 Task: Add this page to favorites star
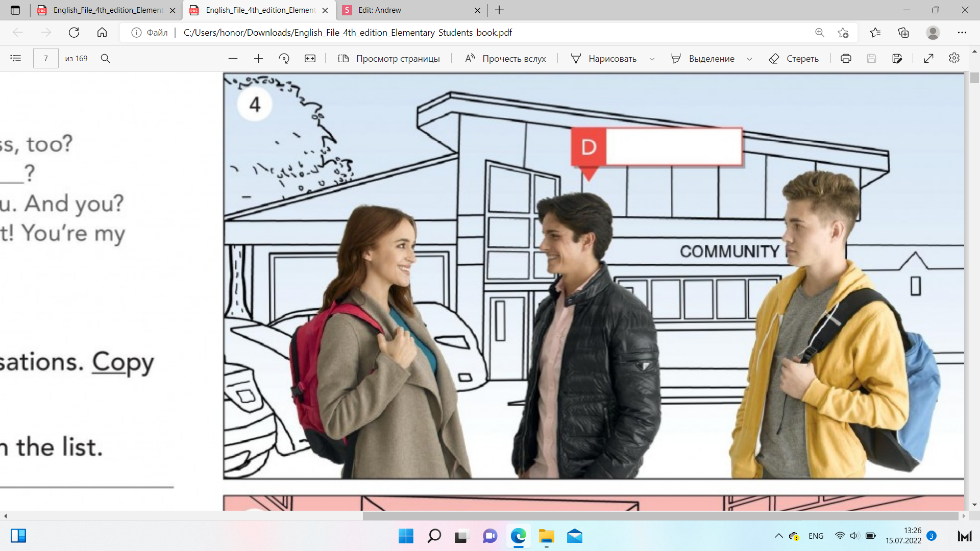(x=843, y=33)
